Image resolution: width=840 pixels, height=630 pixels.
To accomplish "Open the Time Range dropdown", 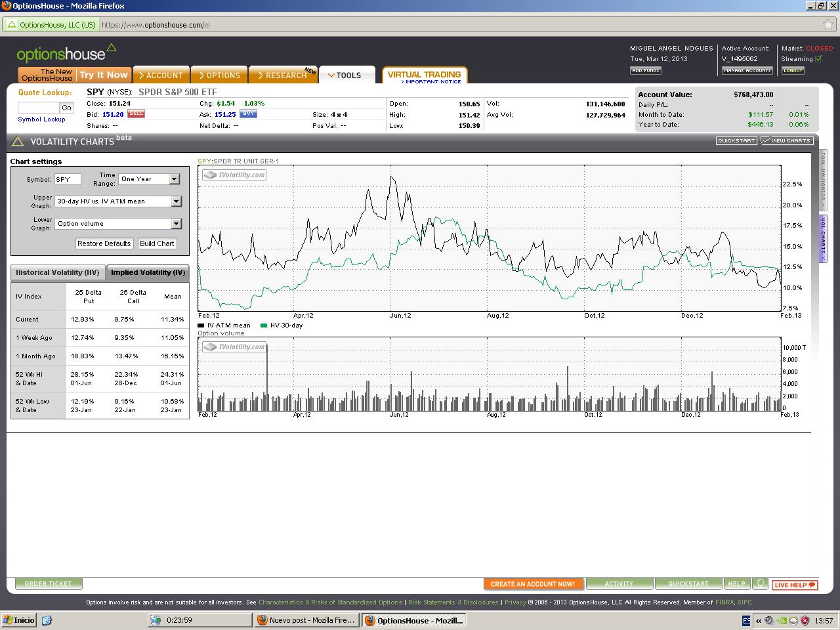I will [174, 179].
